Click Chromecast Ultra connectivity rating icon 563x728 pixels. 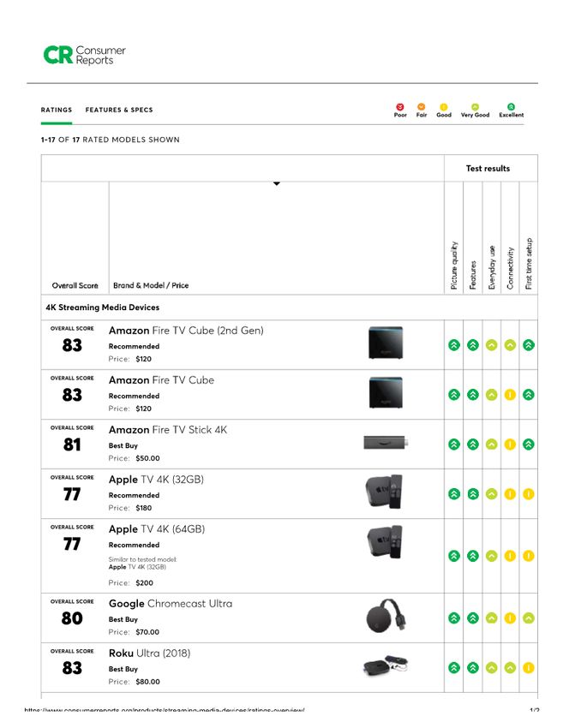510,618
